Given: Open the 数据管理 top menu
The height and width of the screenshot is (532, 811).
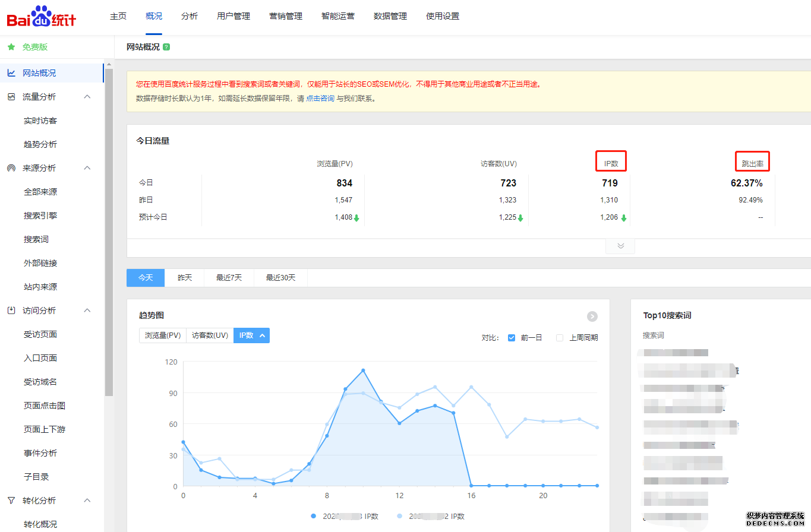Looking at the screenshot, I should pyautogui.click(x=390, y=16).
